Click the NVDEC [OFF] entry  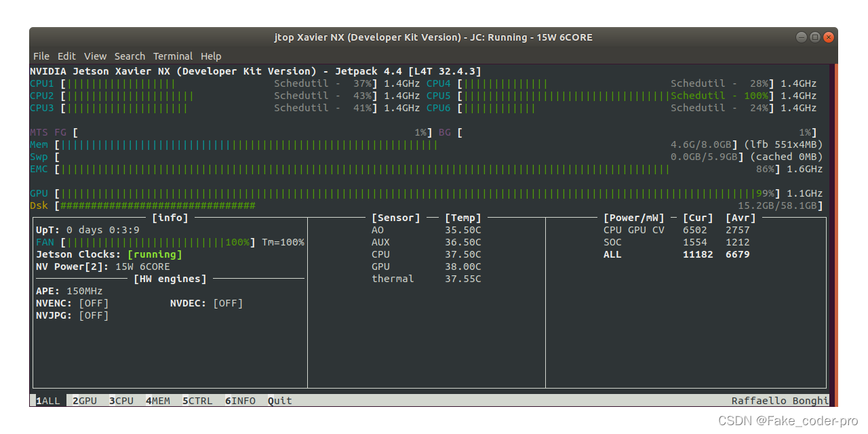206,303
